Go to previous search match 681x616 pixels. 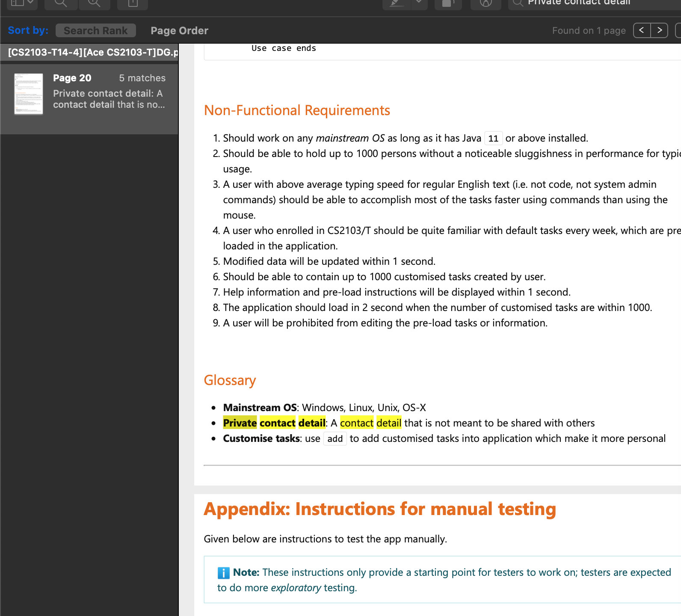(x=642, y=30)
